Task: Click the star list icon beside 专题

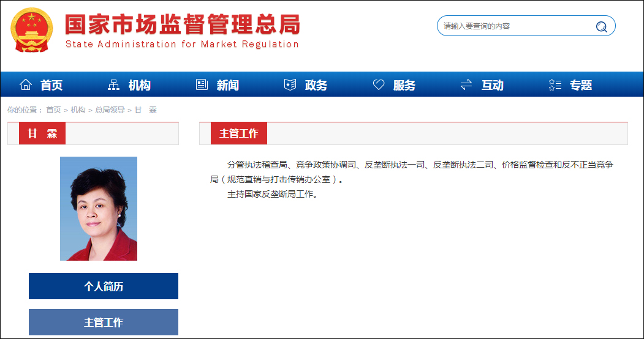Action: (x=555, y=85)
